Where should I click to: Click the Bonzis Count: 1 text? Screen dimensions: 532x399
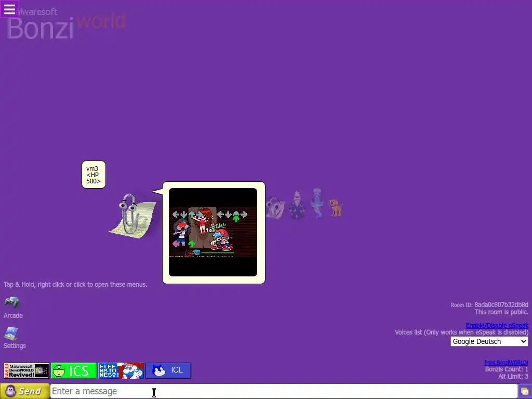coord(507,369)
